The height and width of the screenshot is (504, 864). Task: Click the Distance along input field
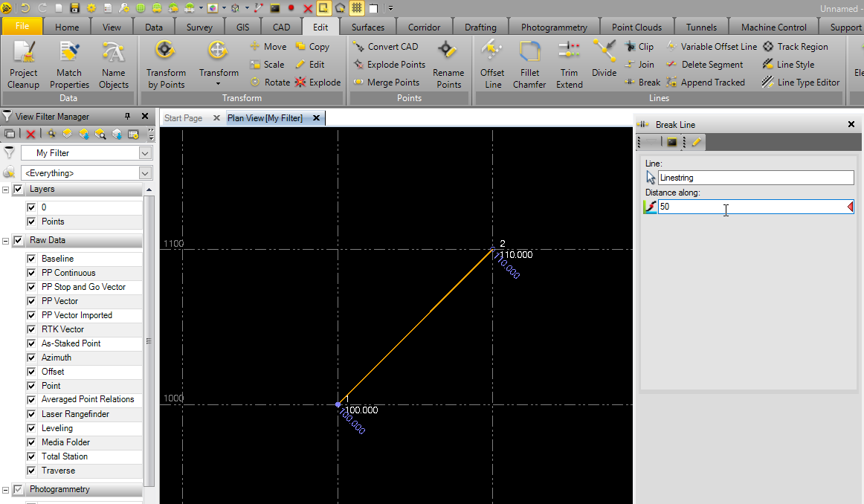pos(751,207)
